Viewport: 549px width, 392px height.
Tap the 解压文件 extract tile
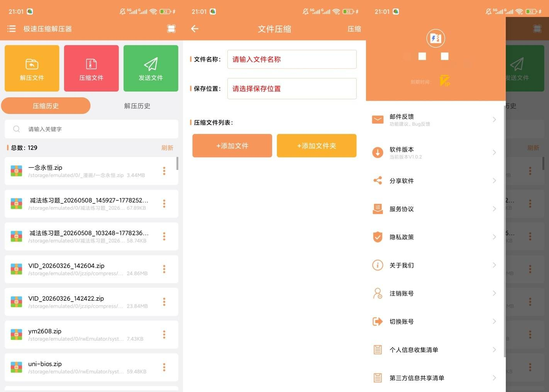point(32,68)
